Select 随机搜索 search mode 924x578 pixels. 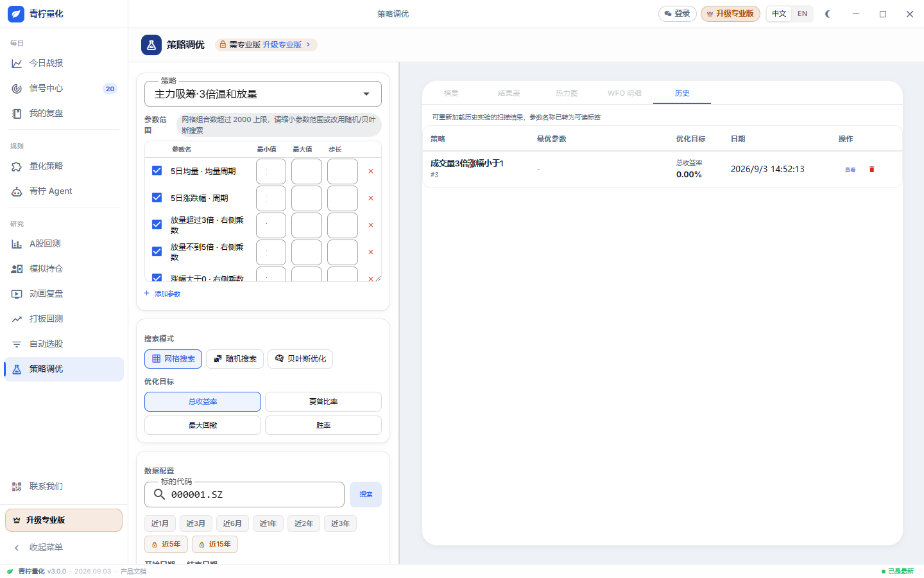coord(235,359)
